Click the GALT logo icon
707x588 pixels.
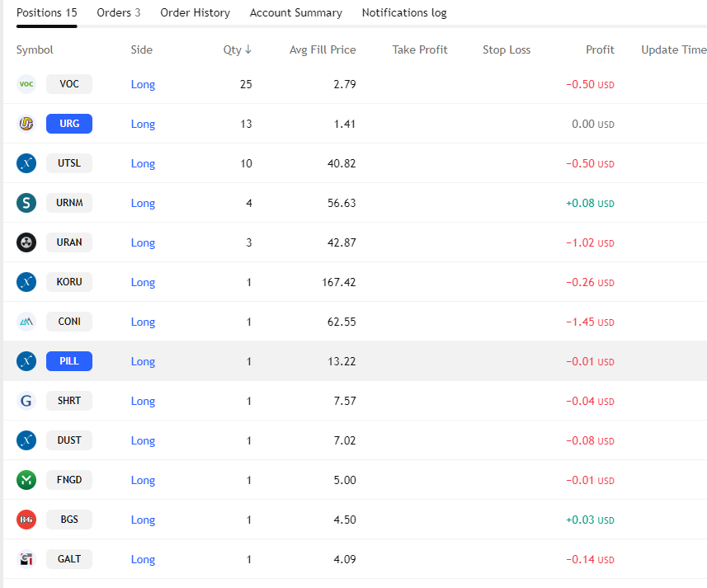(x=26, y=559)
